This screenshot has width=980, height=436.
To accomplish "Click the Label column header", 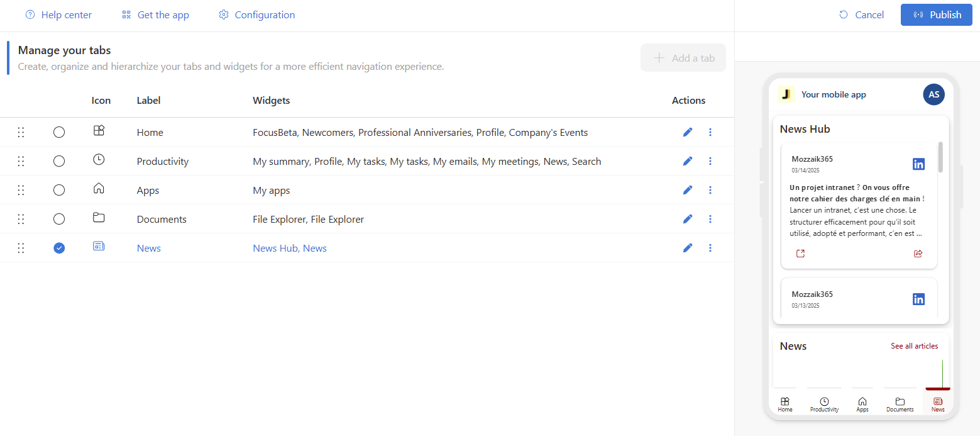I will tap(149, 100).
